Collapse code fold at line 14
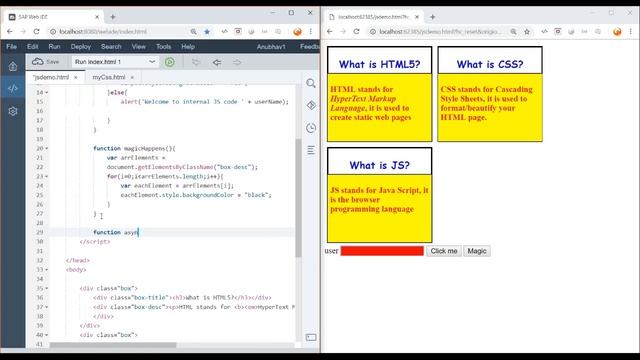The width and height of the screenshot is (640, 360). coord(47,93)
